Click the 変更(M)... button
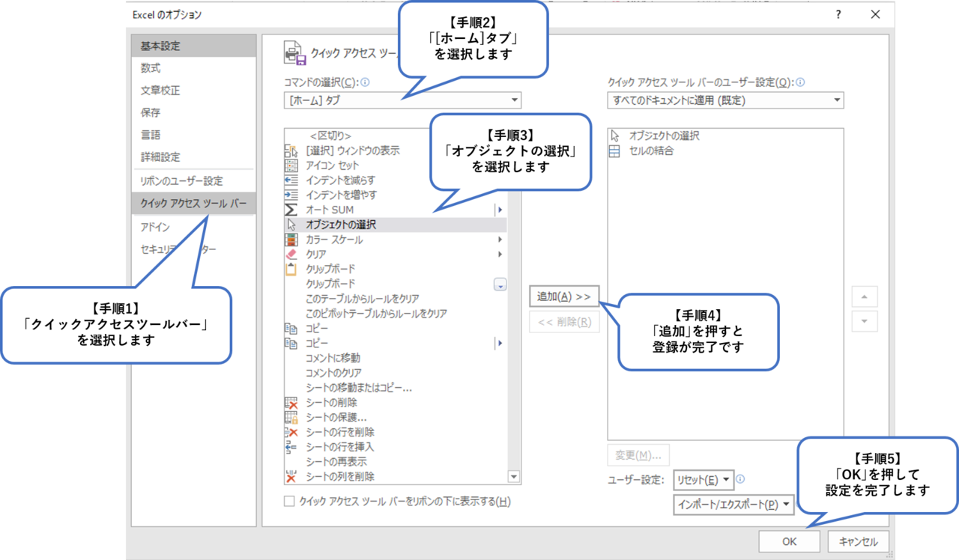 click(x=638, y=455)
